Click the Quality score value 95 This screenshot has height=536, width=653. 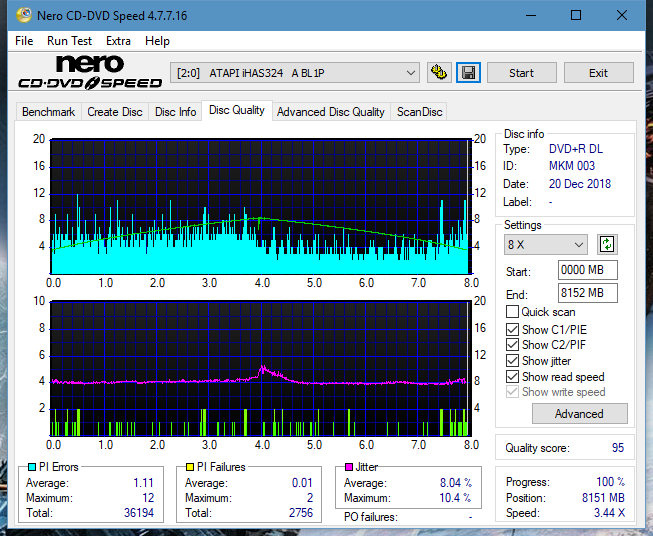coord(618,448)
